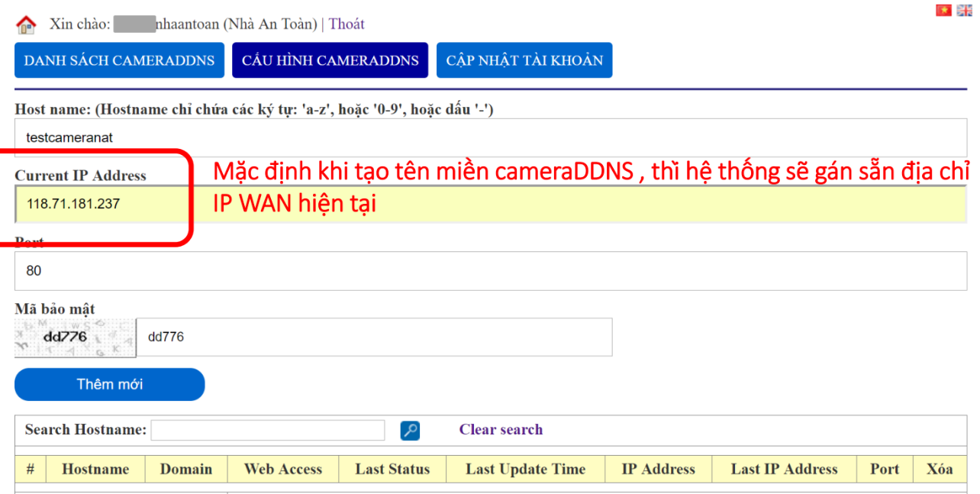The width and height of the screenshot is (980, 494).
Task: Click the Thoát logout link
Action: [x=347, y=24]
